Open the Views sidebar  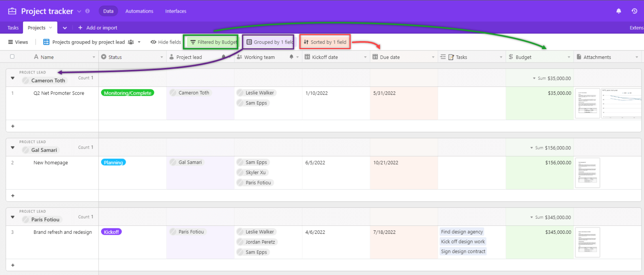pos(18,42)
